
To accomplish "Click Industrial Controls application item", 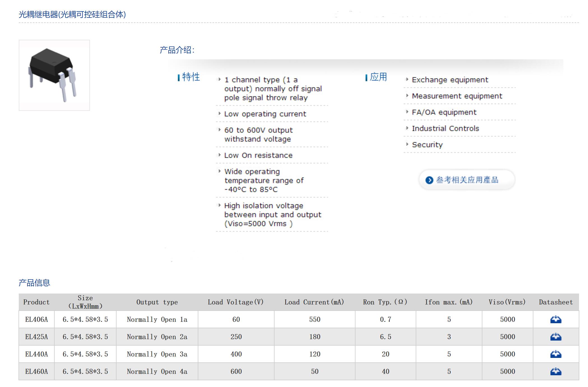I will click(445, 128).
